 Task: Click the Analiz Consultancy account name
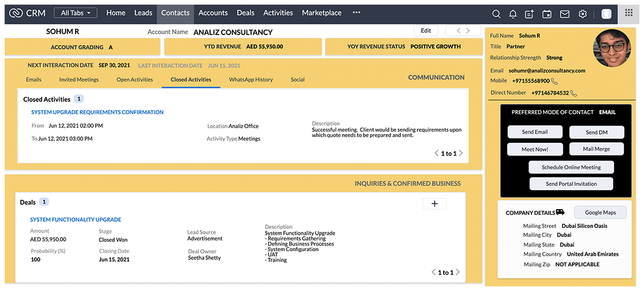[x=233, y=32]
